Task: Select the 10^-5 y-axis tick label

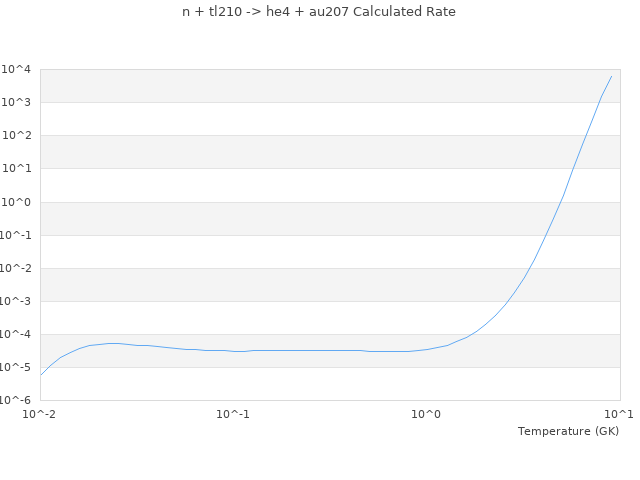Action: point(16,367)
